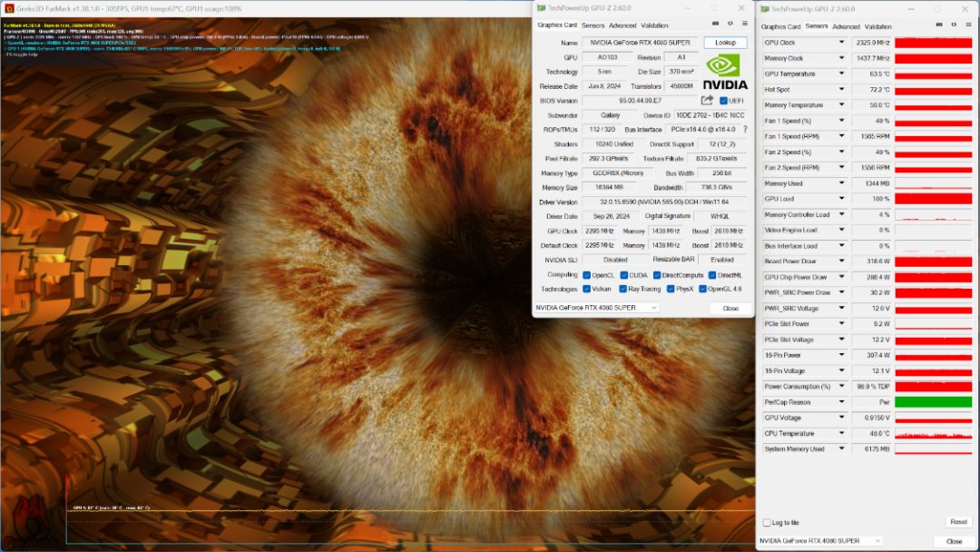Toggle the Ray Tracing checkbox
Image resolution: width=980 pixels, height=552 pixels.
[x=622, y=289]
